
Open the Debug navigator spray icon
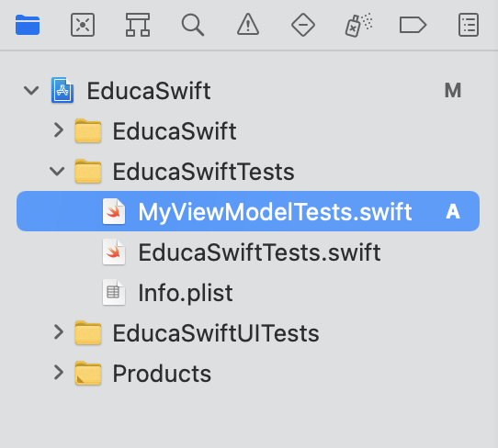(x=358, y=25)
